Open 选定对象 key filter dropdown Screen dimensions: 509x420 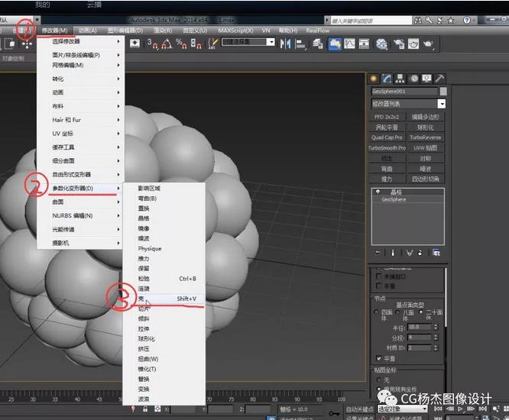(x=402, y=409)
